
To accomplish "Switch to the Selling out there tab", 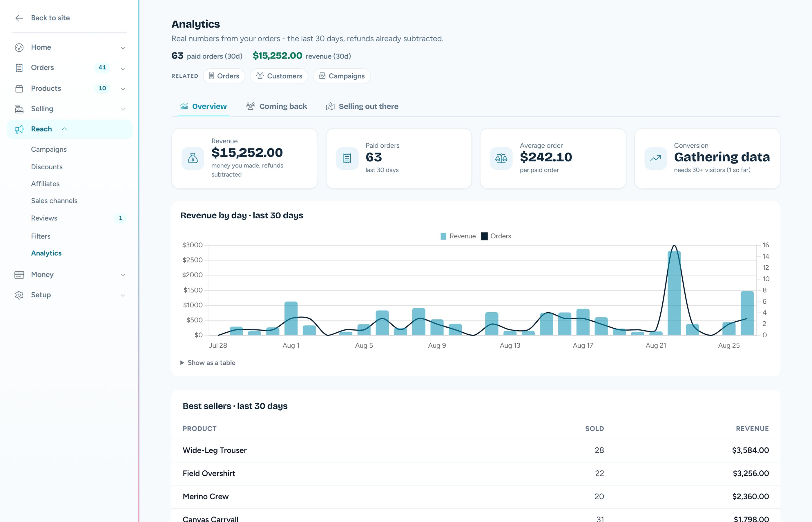I will (362, 106).
